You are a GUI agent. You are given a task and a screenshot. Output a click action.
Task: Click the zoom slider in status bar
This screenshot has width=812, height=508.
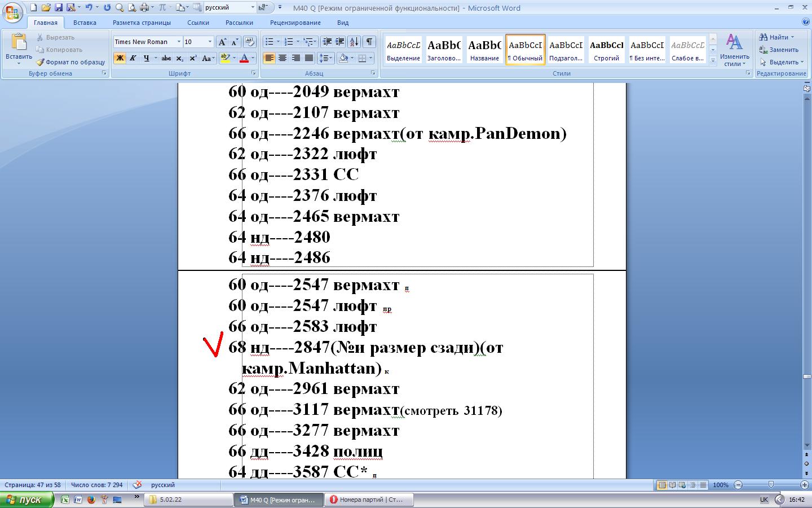coord(771,485)
